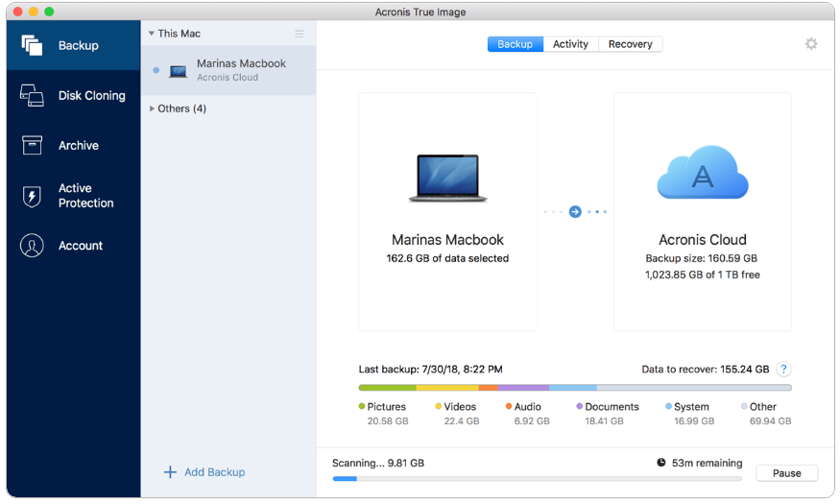
Task: Click the Other gray legend dot
Action: 744,406
